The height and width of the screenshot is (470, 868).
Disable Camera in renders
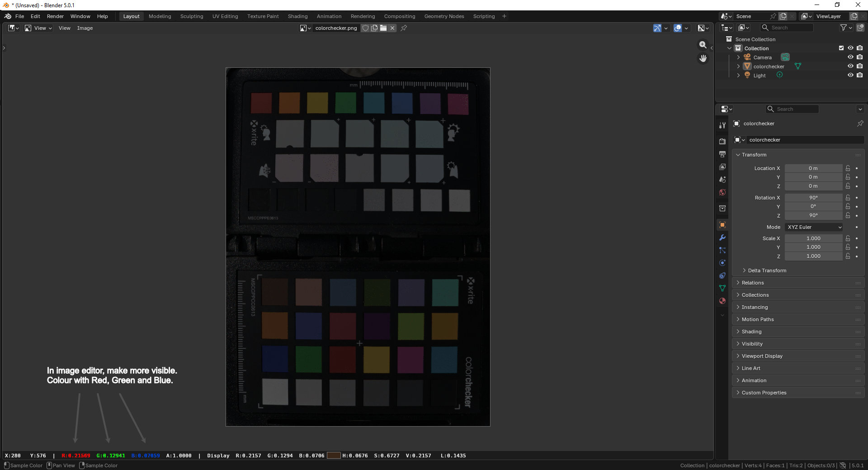[859, 57]
